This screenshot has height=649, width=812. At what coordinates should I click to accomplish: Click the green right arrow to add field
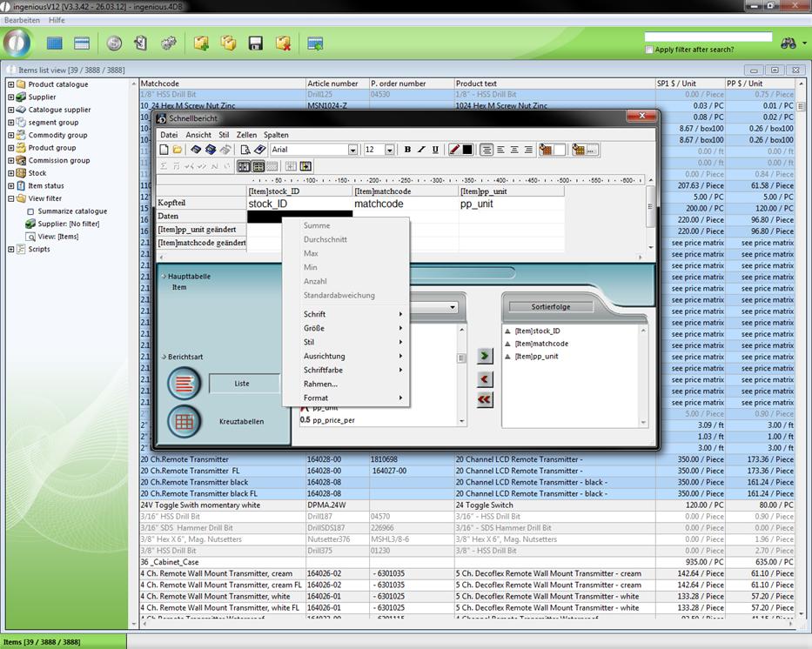point(485,356)
